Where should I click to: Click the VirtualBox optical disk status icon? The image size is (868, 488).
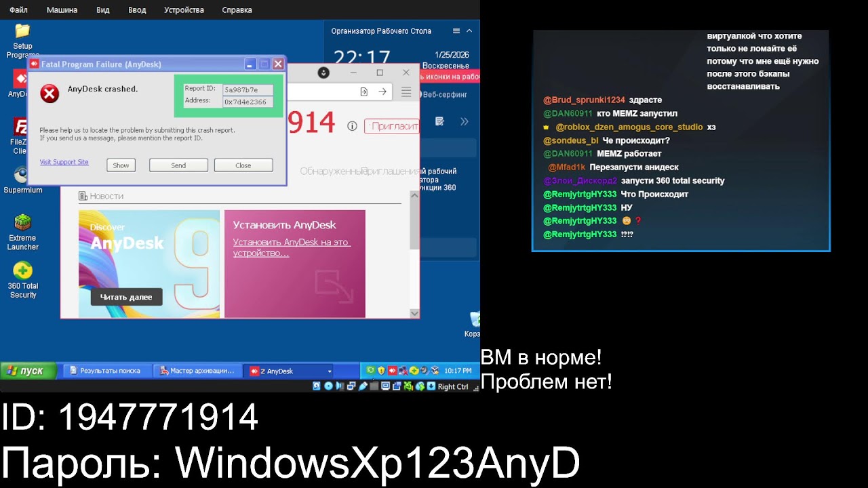[x=328, y=386]
